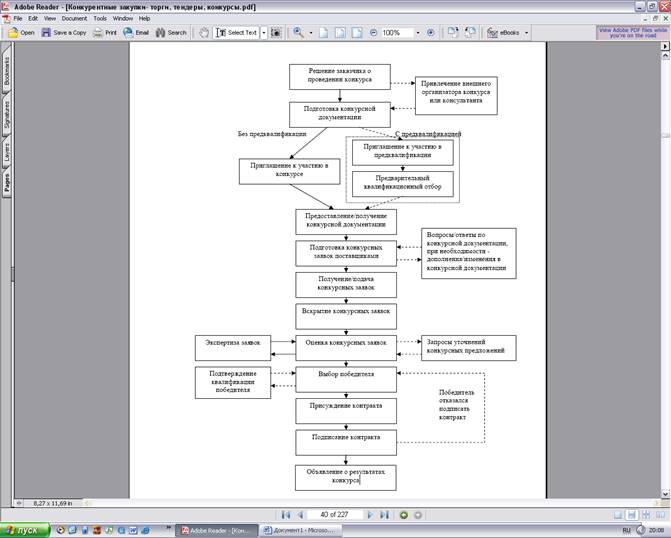Activate the Select Text tool

(x=236, y=32)
